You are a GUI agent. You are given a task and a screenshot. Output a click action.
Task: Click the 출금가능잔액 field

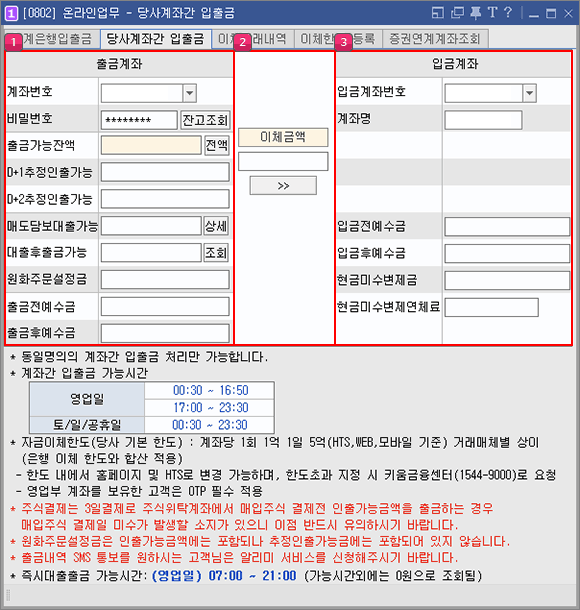point(151,145)
